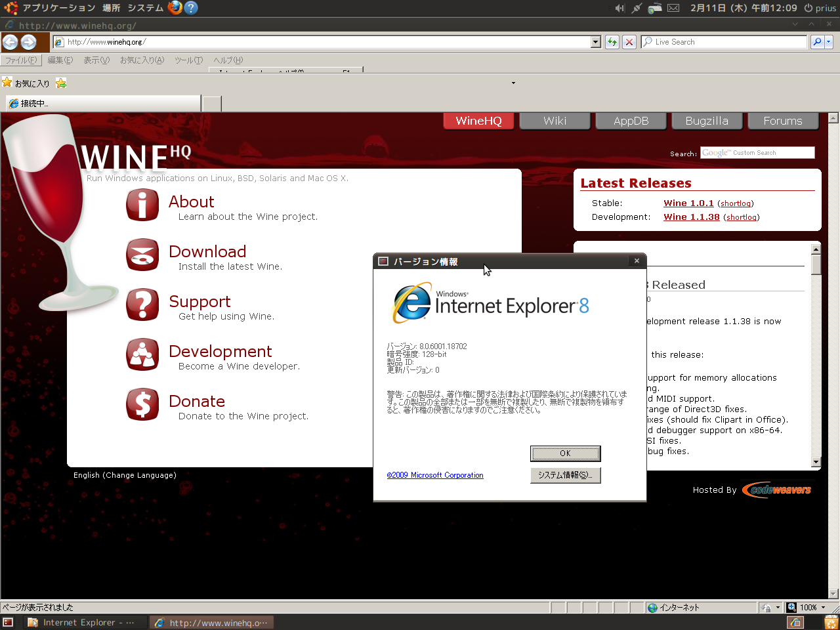
Task: Open shortlog link for stable release
Action: coord(736,203)
